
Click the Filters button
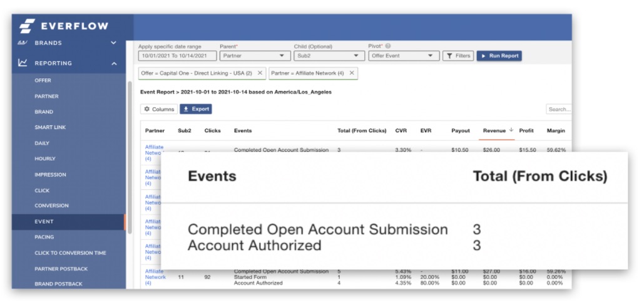458,56
